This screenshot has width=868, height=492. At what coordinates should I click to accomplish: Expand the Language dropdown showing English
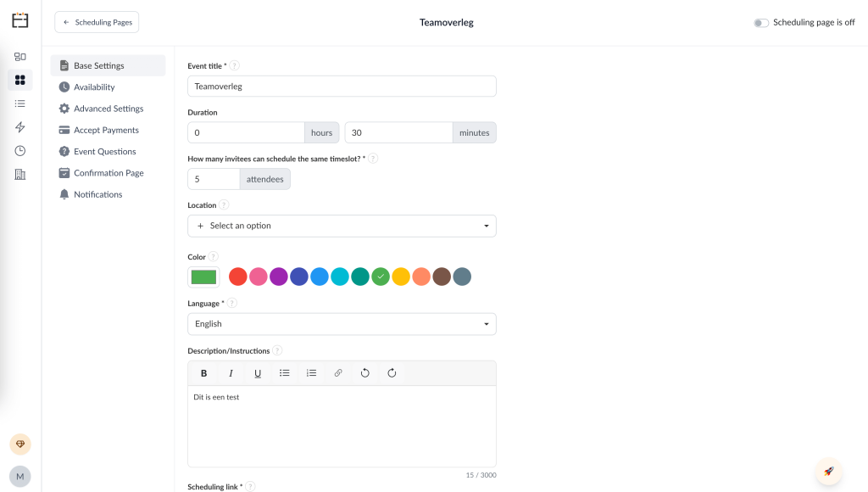pos(342,324)
